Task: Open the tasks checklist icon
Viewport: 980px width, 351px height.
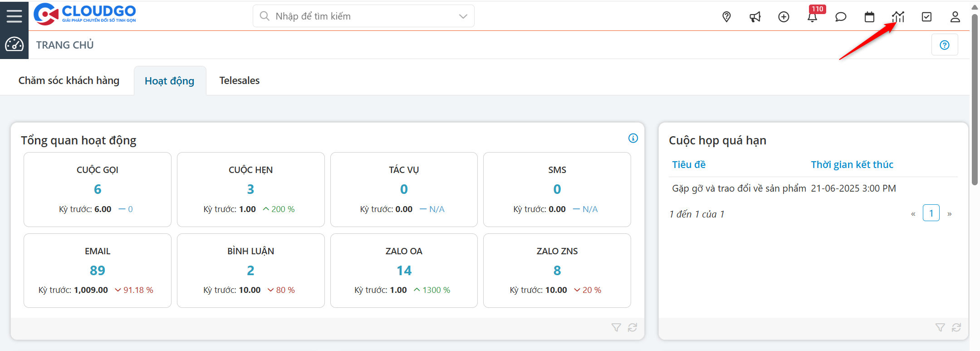Action: (x=926, y=17)
